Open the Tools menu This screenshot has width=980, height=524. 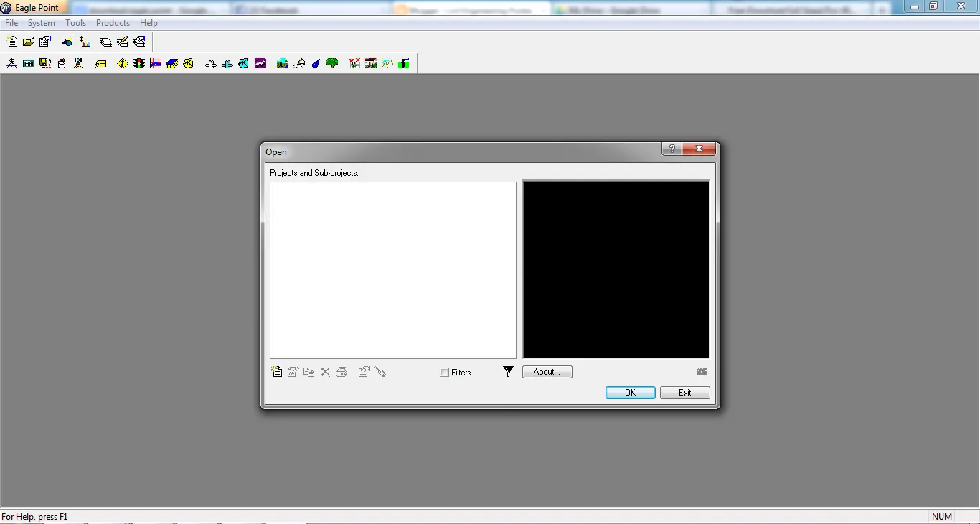(x=75, y=23)
